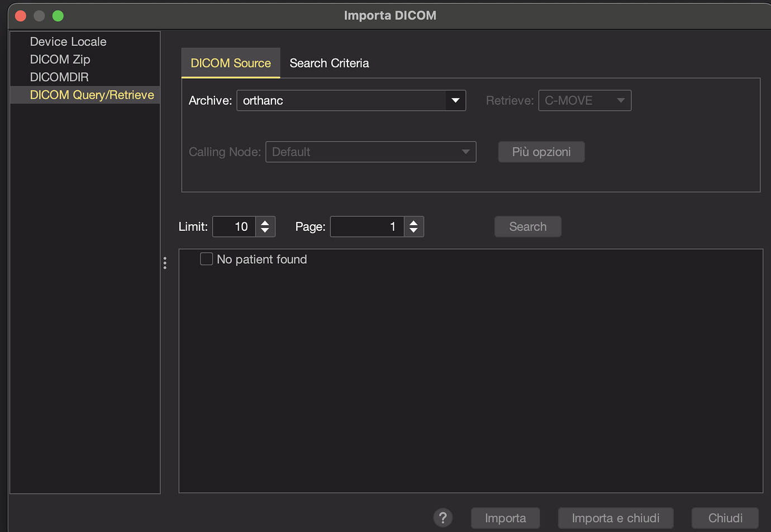Select DICOM Query/Retrieve source

92,94
